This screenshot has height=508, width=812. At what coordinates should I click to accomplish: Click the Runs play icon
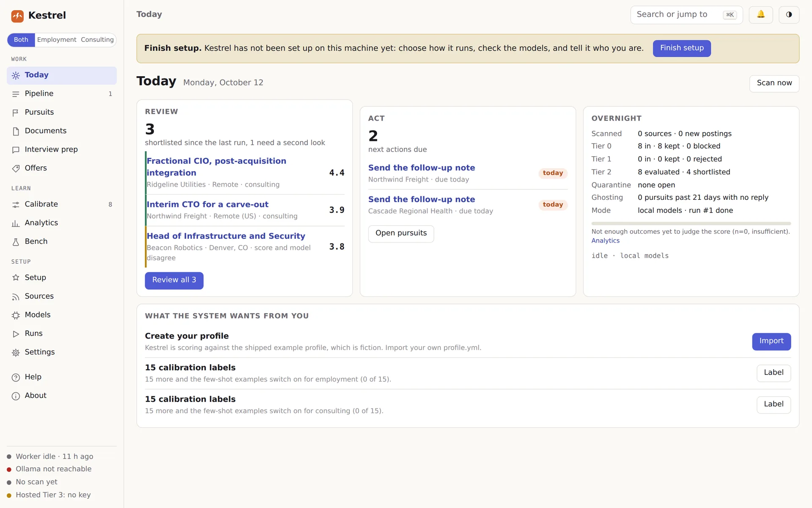16,334
